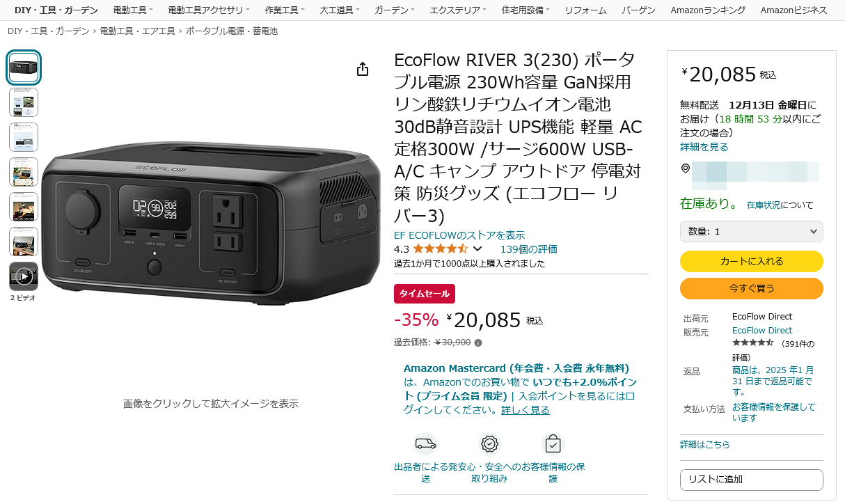Click the location pin icon

[685, 168]
